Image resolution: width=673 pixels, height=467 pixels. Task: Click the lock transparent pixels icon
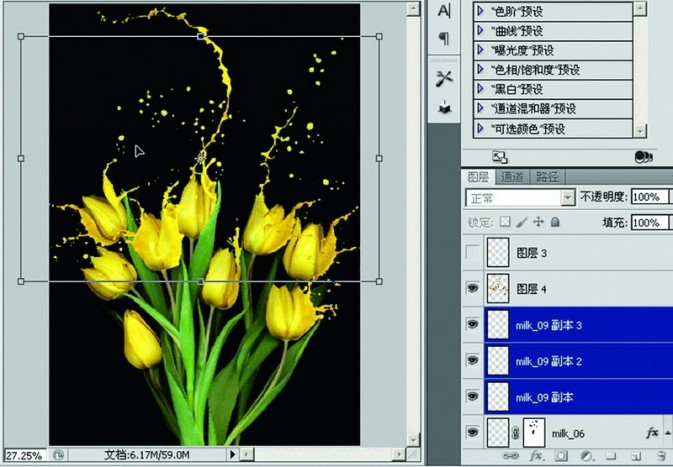[505, 222]
